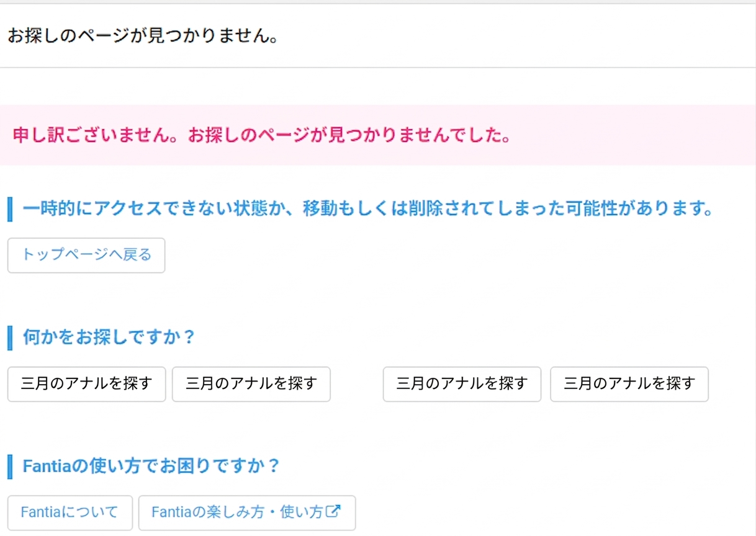Click the 何かをお探しですか？ heading text
Viewport: 756px width, 536px height.
point(109,337)
